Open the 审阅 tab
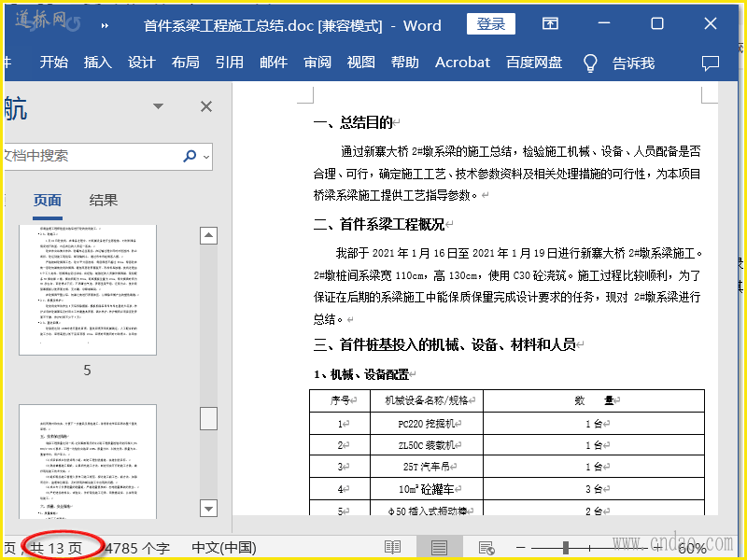Screen dimensions: 747x560 [x=317, y=63]
